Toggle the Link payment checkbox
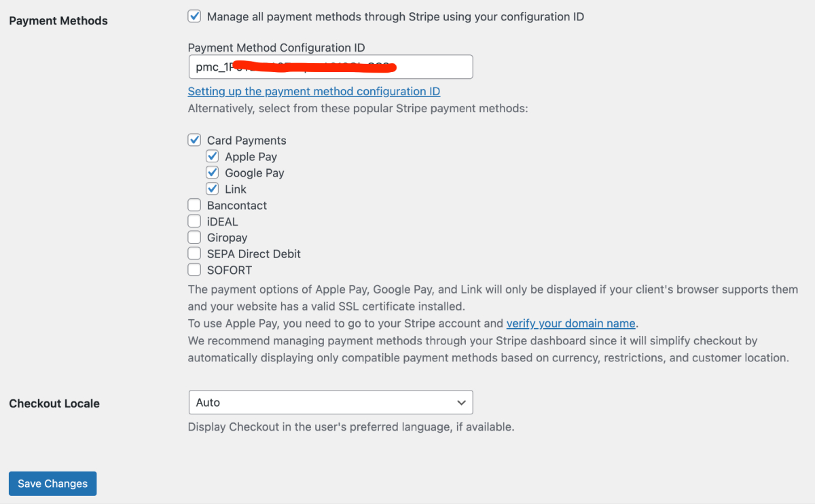This screenshot has width=815, height=504. click(213, 189)
